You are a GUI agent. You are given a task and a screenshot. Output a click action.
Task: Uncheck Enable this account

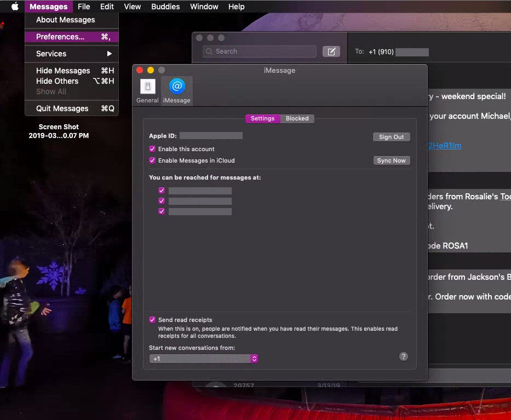(x=152, y=149)
